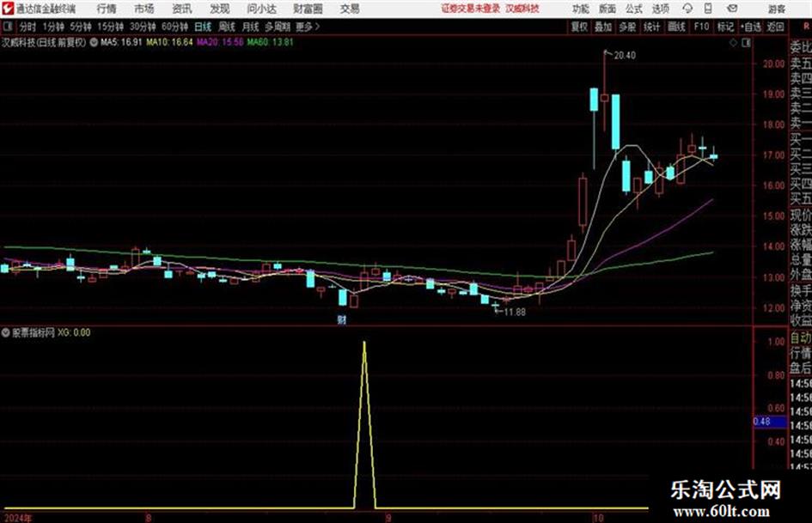Image resolution: width=812 pixels, height=523 pixels.
Task: Open the 功能 menu
Action: [581, 9]
